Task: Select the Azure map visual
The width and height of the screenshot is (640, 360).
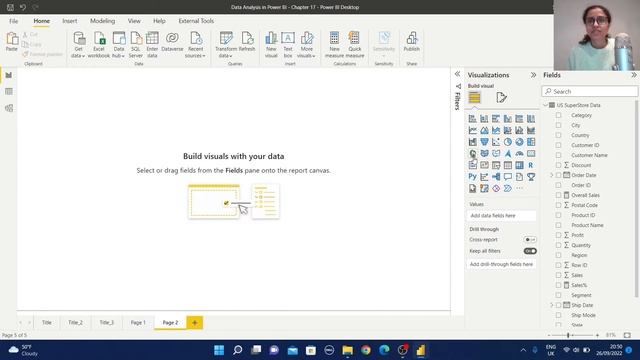Action: pos(507,153)
